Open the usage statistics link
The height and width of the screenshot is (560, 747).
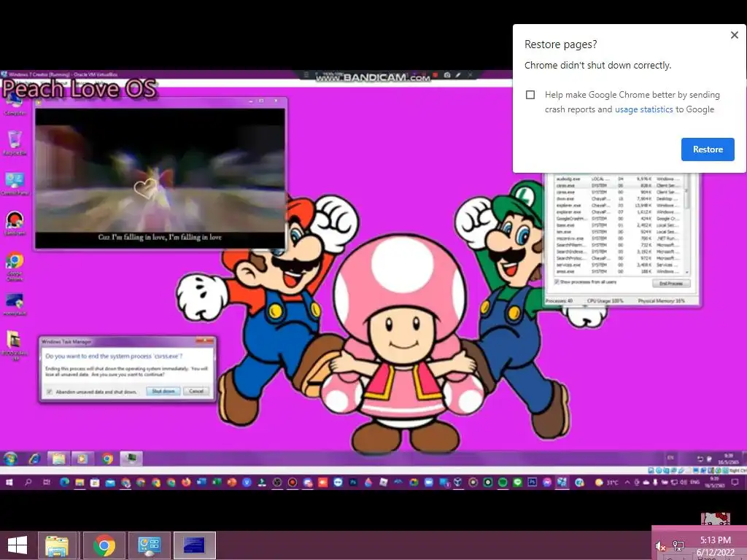pyautogui.click(x=643, y=109)
